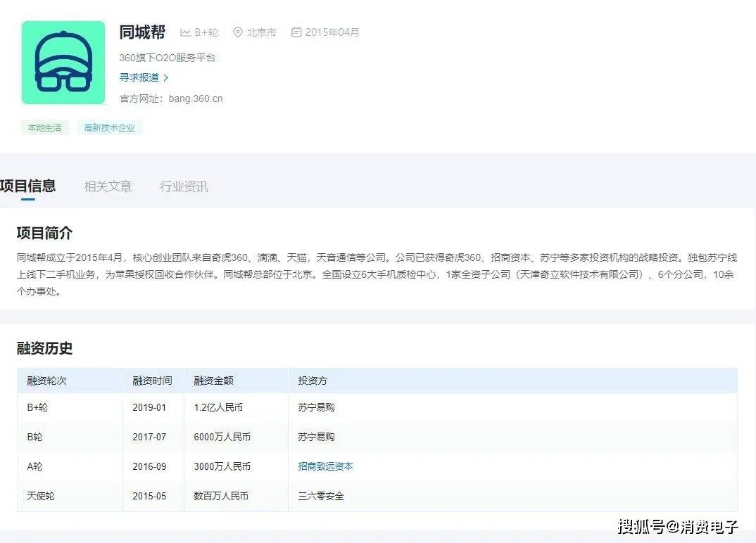Screen dimensions: 756x543
Task: Click the project description paragraph starting 同城帮成立于2015年4月
Action: click(377, 274)
